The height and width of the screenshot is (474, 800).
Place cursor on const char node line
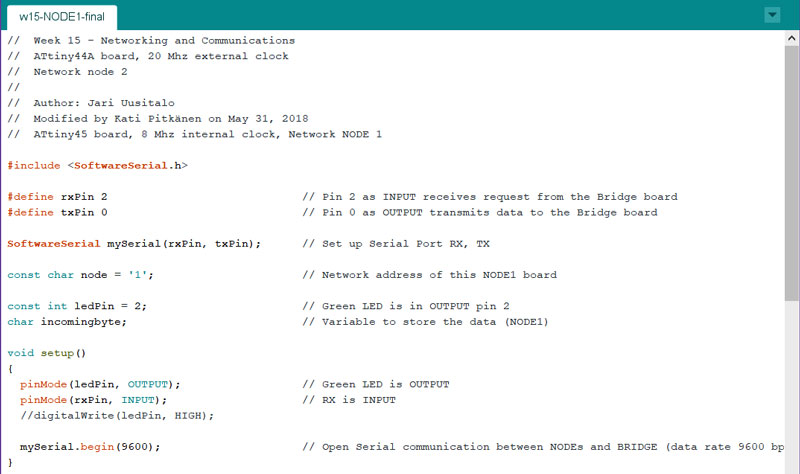point(80,275)
